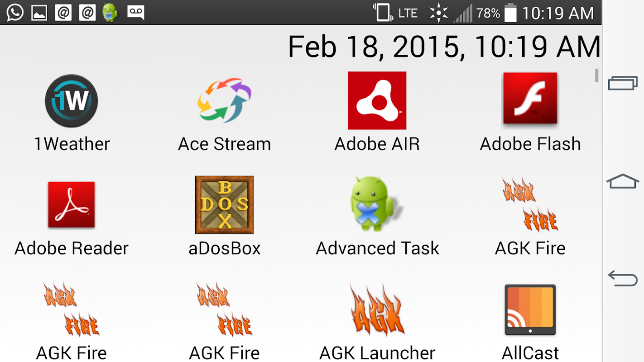Tap the GPS location status icon
Viewport: 644px width, 362px height.
(438, 13)
